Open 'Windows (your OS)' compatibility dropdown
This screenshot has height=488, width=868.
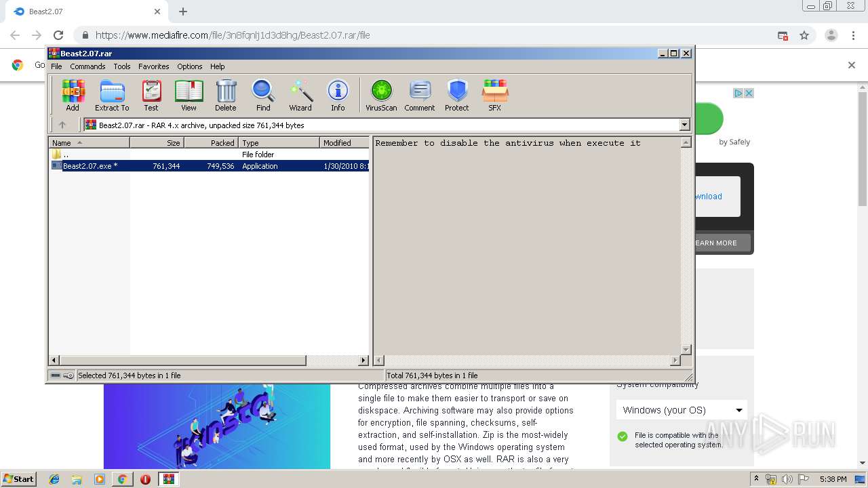682,410
